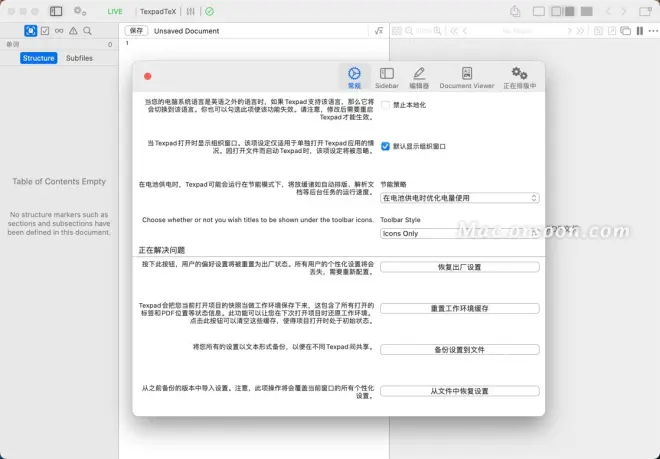The width and height of the screenshot is (660, 459).
Task: Open the 常规 (General) preferences pane
Action: coord(354,77)
